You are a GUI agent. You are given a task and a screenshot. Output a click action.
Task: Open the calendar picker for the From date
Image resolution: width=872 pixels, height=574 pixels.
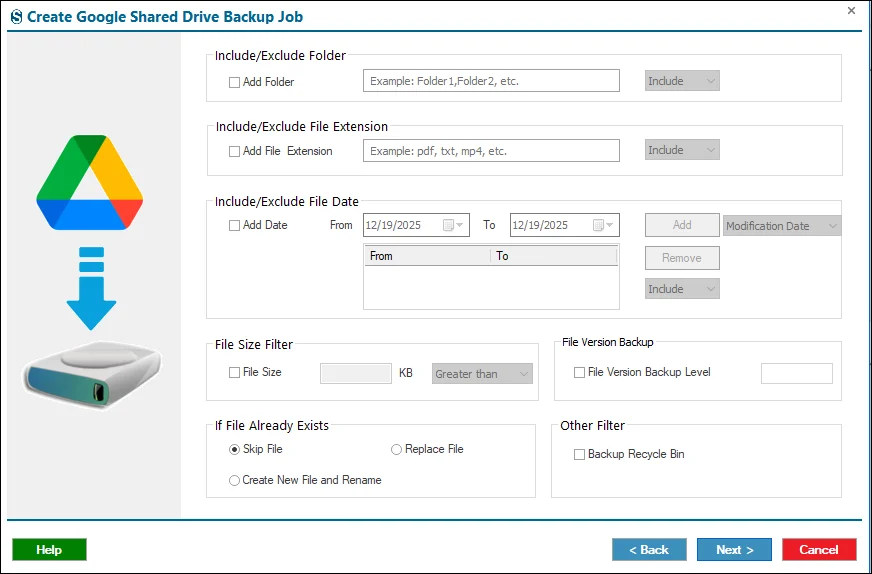pos(453,225)
